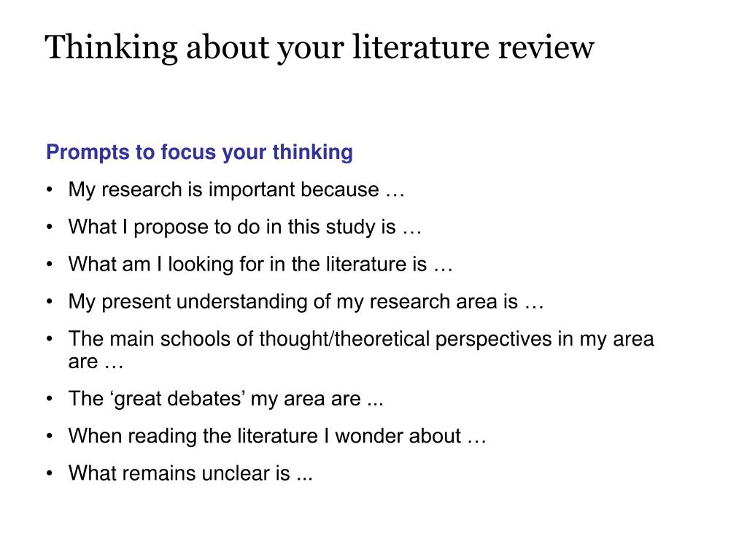Click the 'My research is important because' line
Image resolution: width=747 pixels, height=560 pixels.
point(236,190)
